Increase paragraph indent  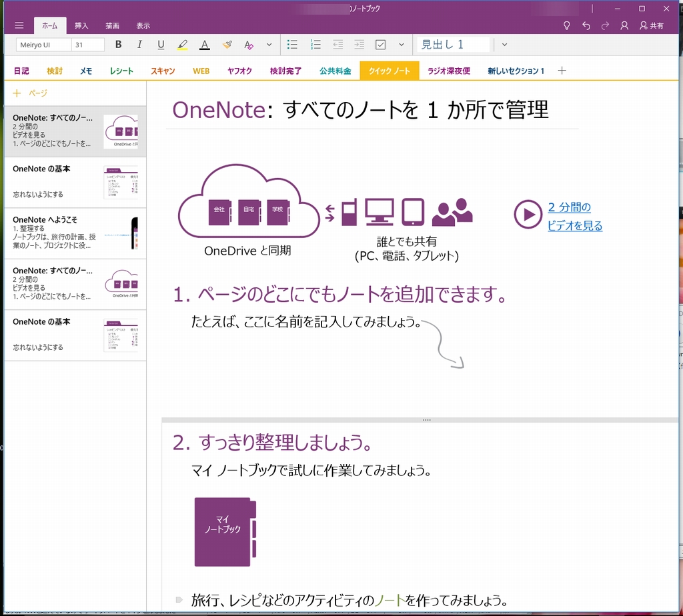click(x=359, y=45)
